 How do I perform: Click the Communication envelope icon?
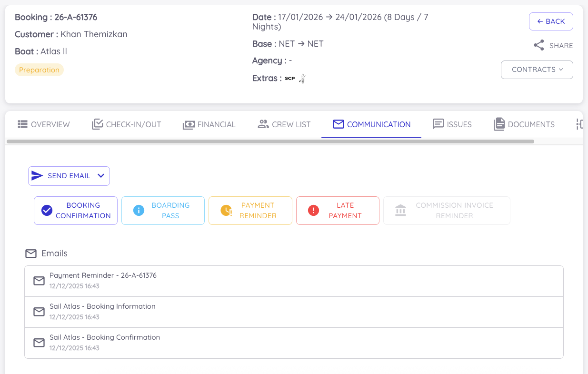coord(339,124)
